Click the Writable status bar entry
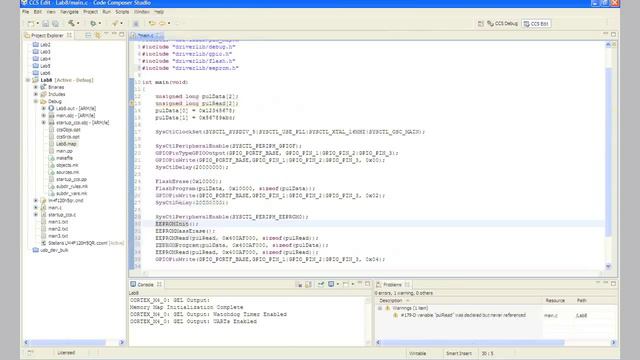Image resolution: width=640 pixels, height=360 pixels. click(418, 353)
